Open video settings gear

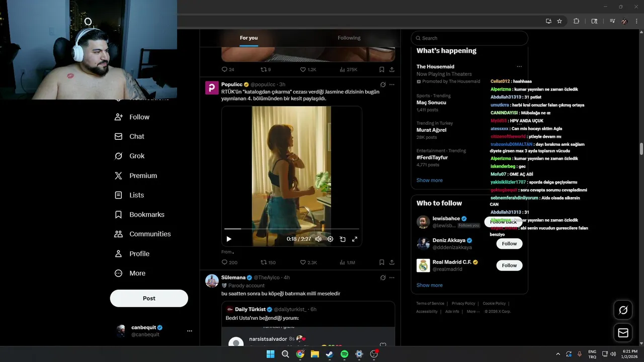pos(331,239)
